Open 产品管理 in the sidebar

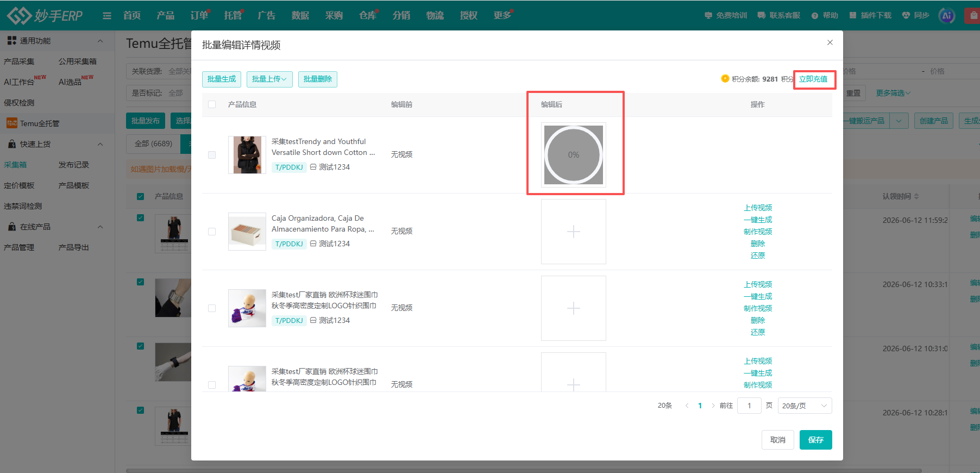click(x=19, y=247)
